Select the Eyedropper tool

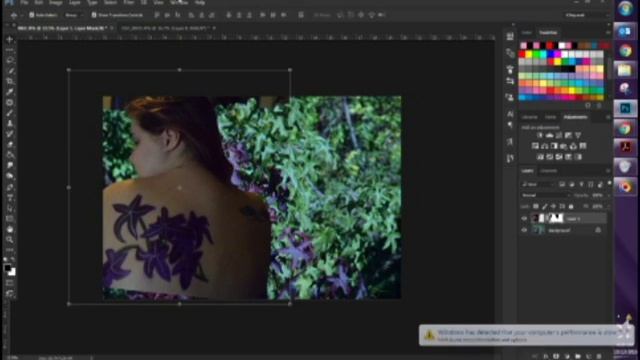[x=10, y=92]
